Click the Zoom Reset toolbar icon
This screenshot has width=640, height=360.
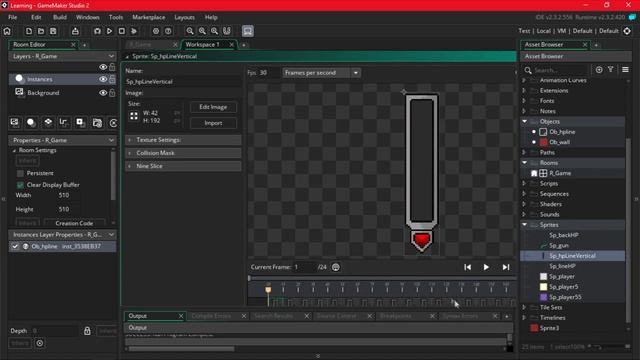(202, 31)
